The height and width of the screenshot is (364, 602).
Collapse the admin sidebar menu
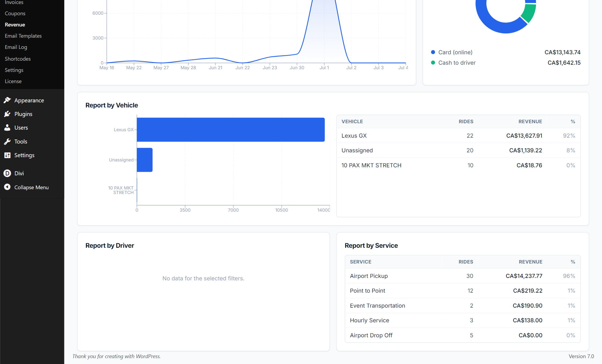[x=32, y=187]
